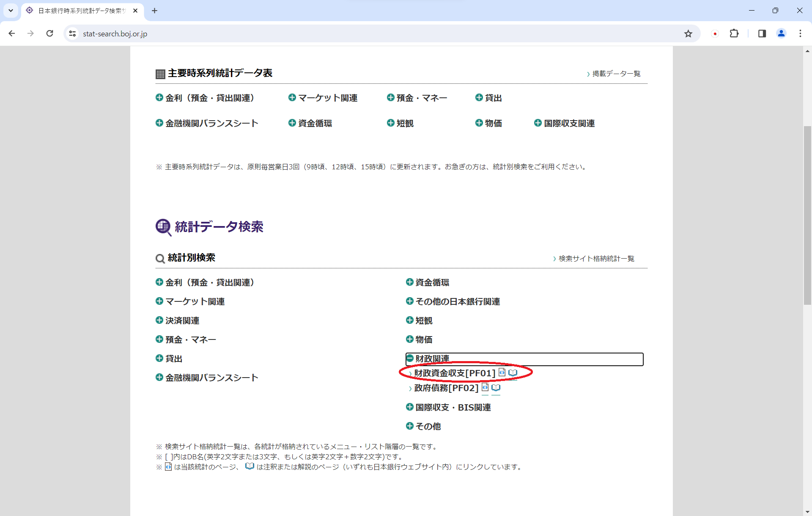Open the explanatory notes book icon for 政府債務[PF02]
Image resolution: width=812 pixels, height=516 pixels.
(496, 388)
